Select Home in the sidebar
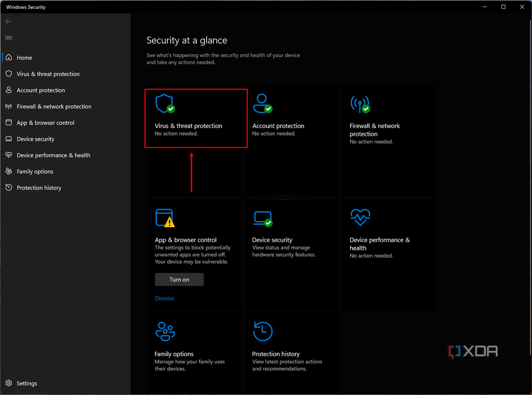Screen dimensions: 532x395 25,57
